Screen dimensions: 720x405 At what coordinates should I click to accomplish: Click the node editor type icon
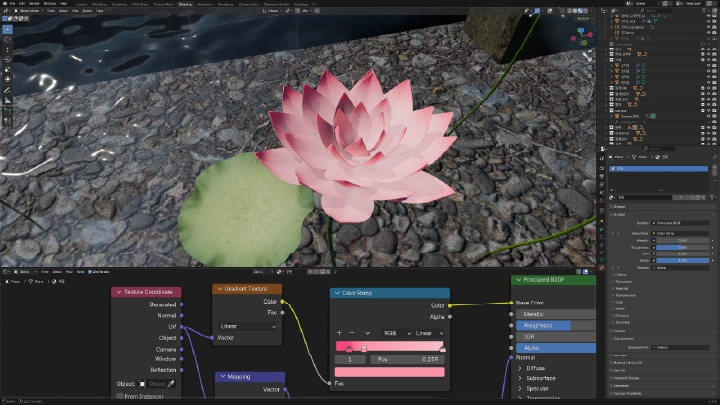point(6,272)
